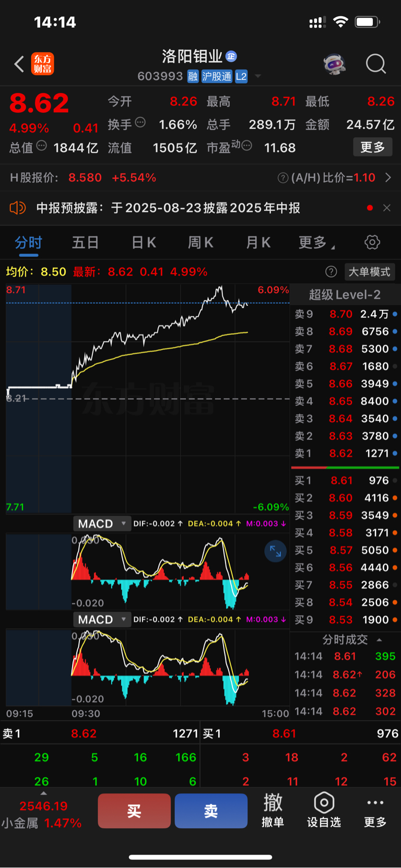Open the (A/H)比价 help question icon

283,178
